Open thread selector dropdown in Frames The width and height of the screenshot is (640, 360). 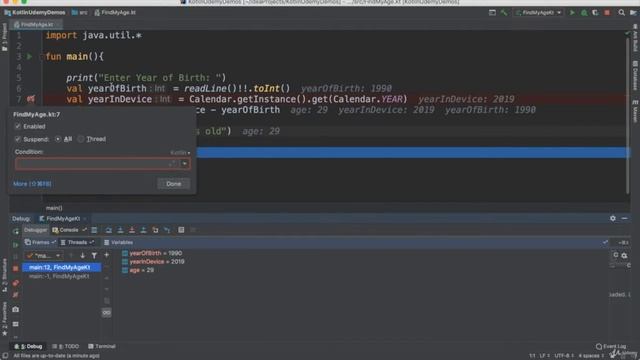(x=44, y=256)
